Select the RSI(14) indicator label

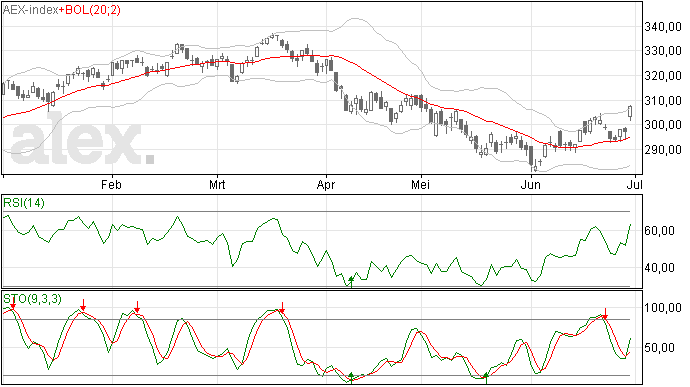click(24, 203)
